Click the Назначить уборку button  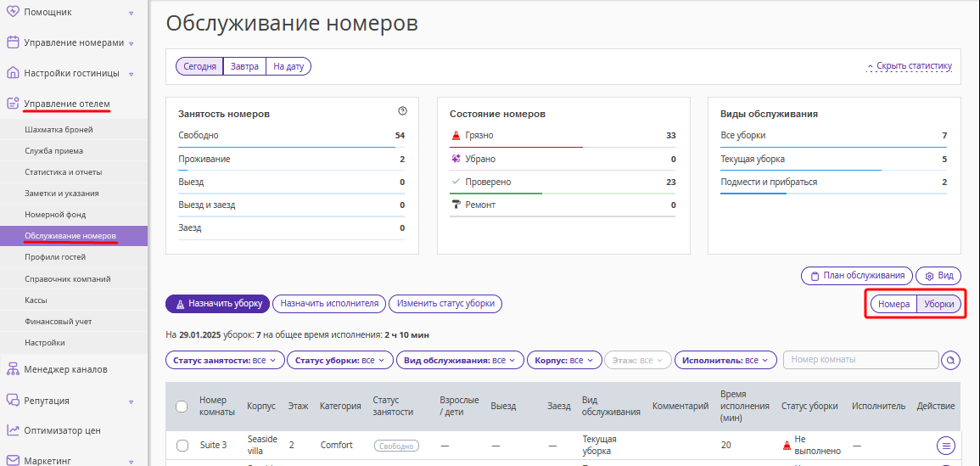(217, 304)
